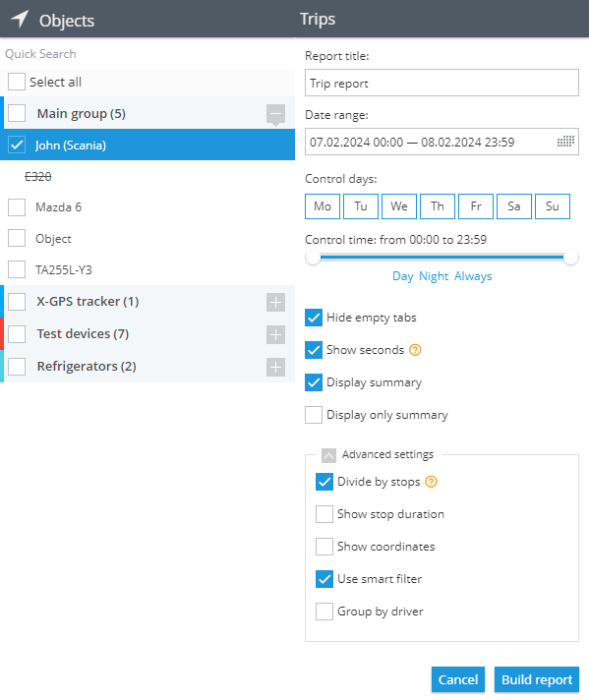This screenshot has height=700, width=589.
Task: Click help icon beside Divide by stops
Action: [432, 482]
